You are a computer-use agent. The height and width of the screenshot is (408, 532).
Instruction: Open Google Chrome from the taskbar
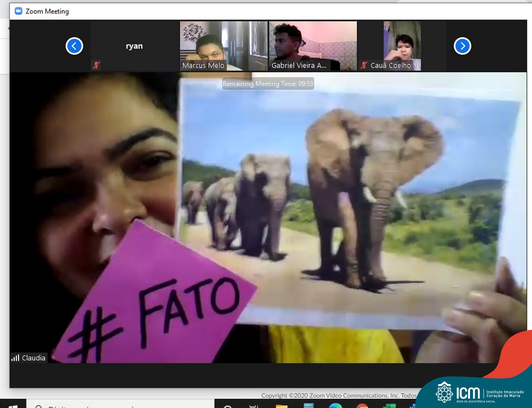362,406
